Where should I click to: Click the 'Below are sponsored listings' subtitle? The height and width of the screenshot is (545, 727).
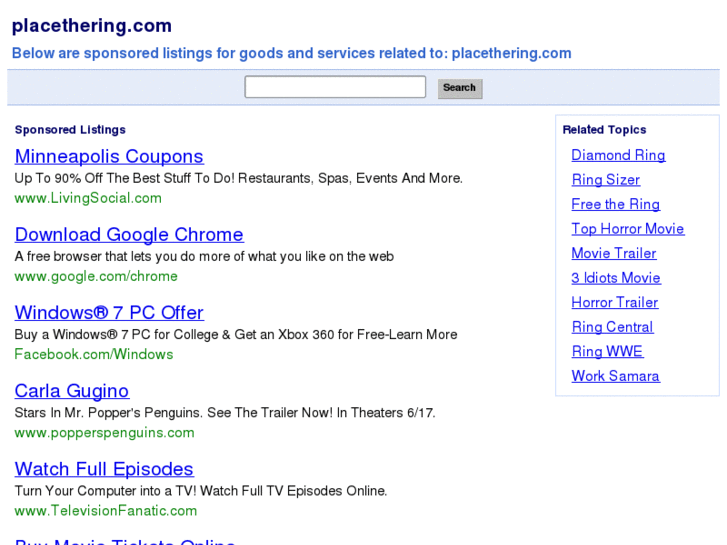coord(292,53)
